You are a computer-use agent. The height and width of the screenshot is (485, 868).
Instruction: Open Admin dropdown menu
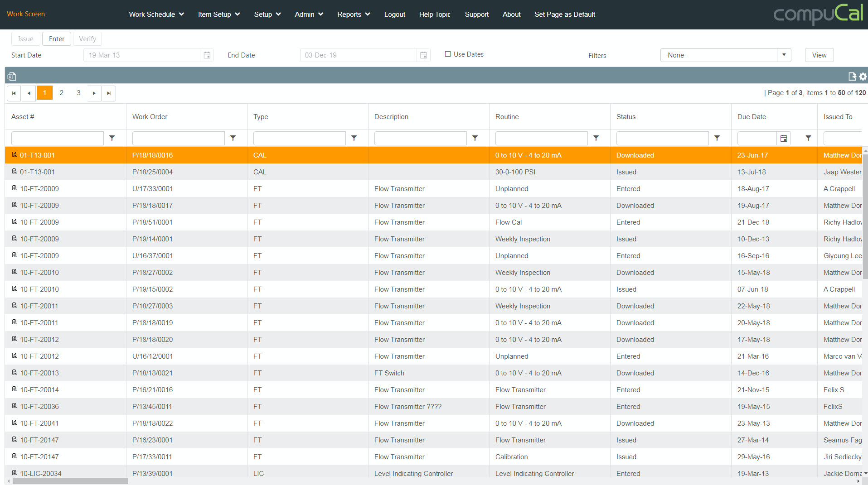pos(309,14)
